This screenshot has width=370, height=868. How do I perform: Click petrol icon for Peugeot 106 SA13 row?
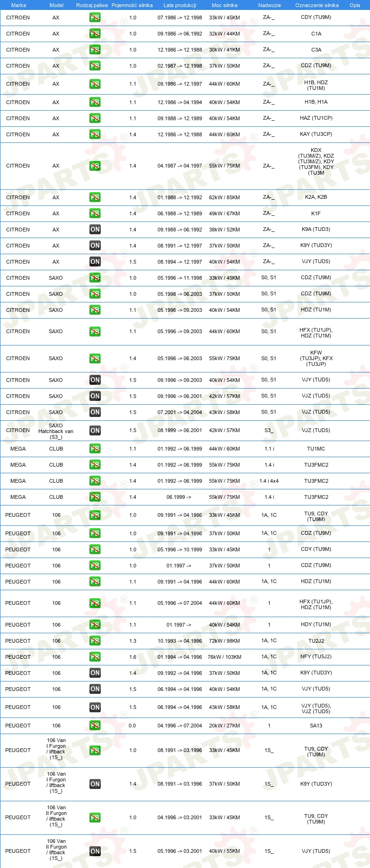point(95,726)
